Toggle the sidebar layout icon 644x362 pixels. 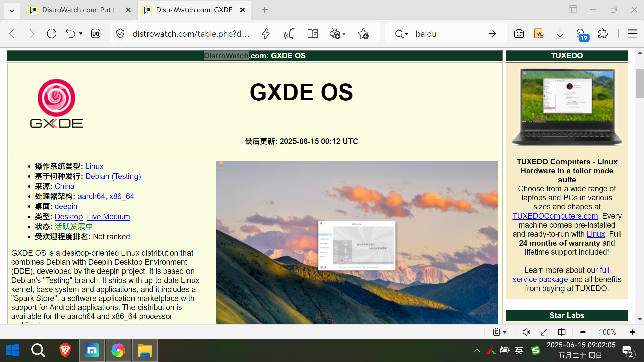[x=573, y=9]
